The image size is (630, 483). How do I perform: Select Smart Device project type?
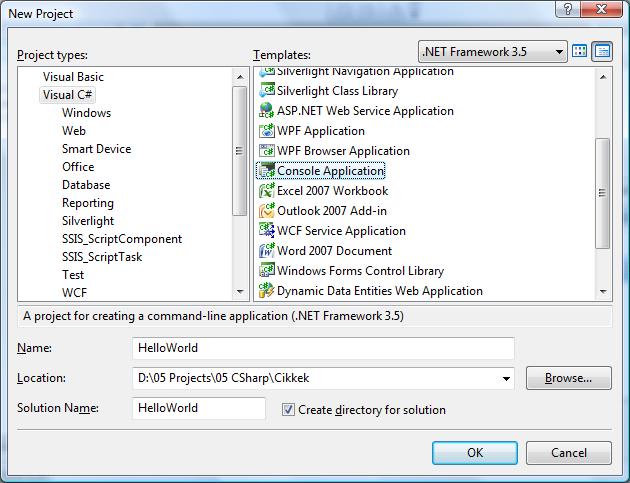tap(96, 149)
